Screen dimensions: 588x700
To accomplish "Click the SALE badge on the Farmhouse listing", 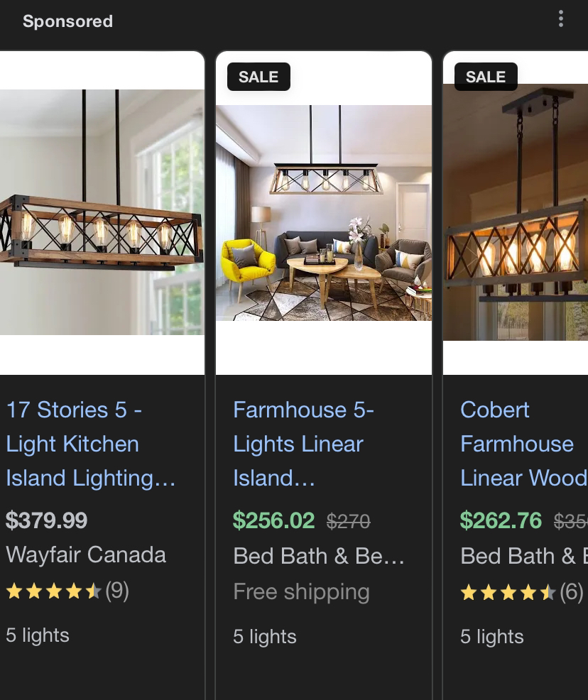I will (x=258, y=76).
